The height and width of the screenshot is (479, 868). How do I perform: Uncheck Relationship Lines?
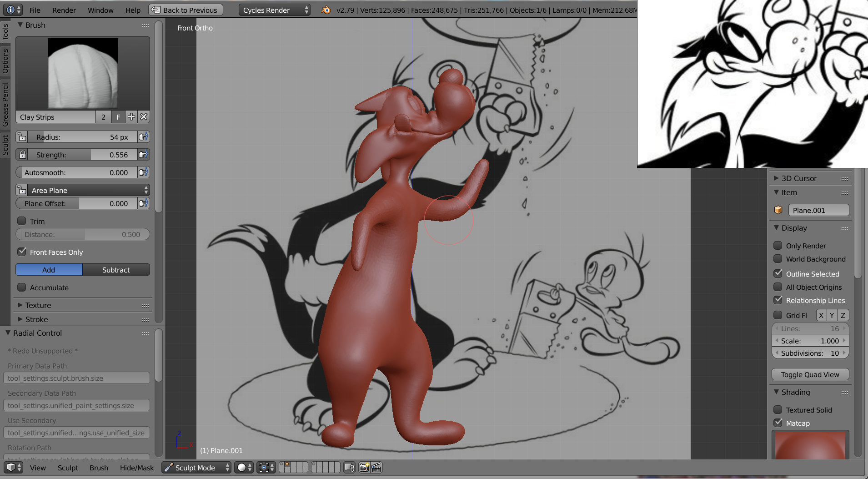coord(778,300)
